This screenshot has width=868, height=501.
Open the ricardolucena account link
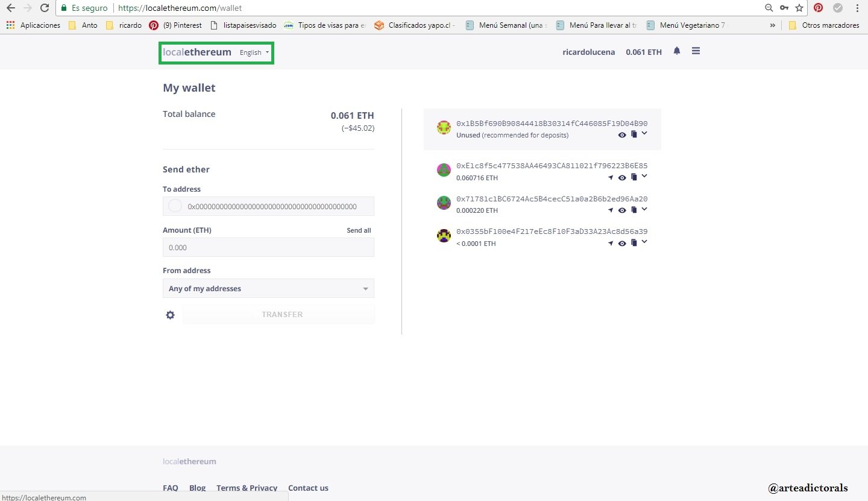click(588, 52)
